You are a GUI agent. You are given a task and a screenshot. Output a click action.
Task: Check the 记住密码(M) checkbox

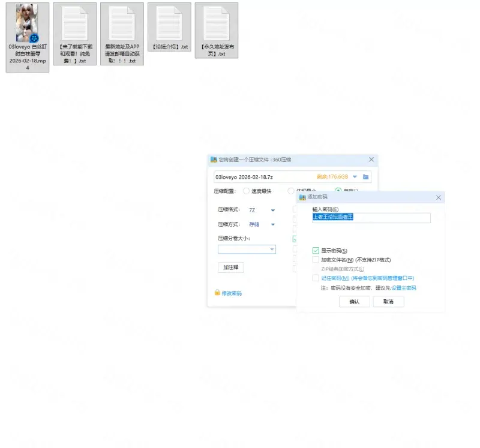pos(316,278)
